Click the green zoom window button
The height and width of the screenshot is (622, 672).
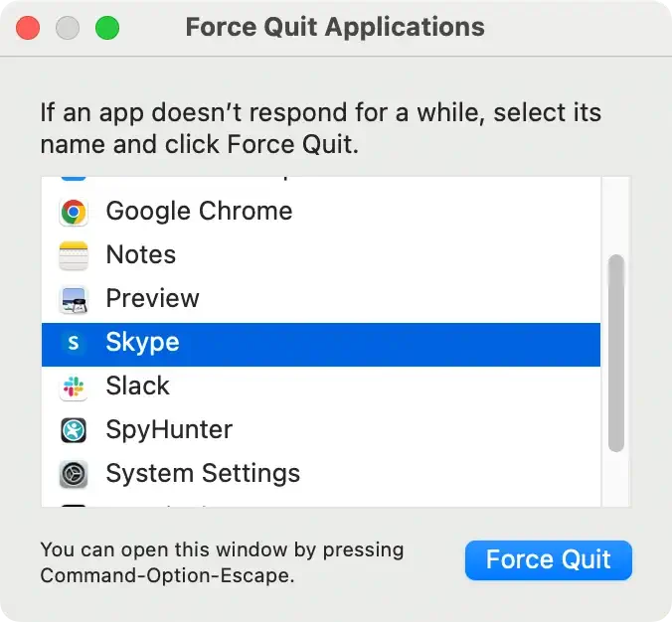(x=106, y=28)
